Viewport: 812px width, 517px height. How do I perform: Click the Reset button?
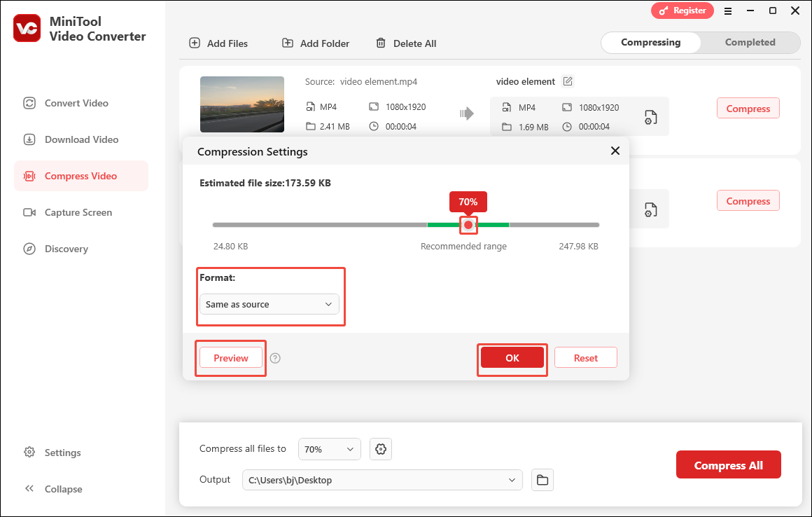click(x=586, y=358)
